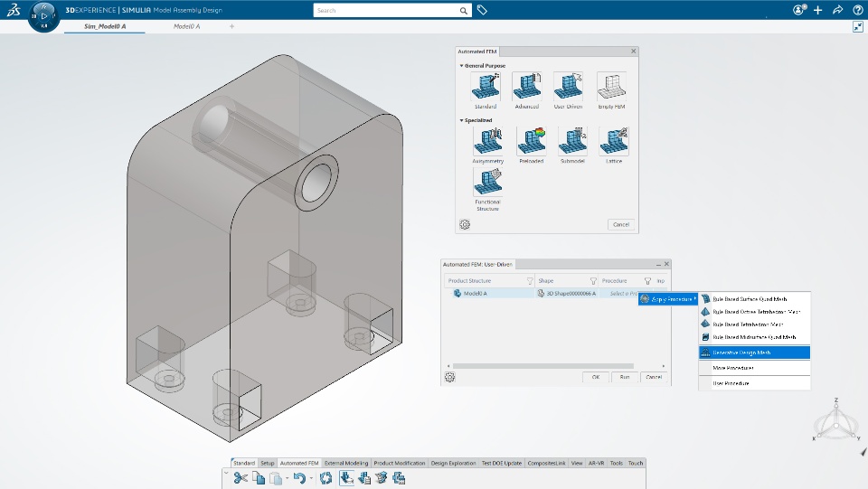Click the Copy icon in toolbar
Image resolution: width=868 pixels, height=489 pixels.
(259, 478)
